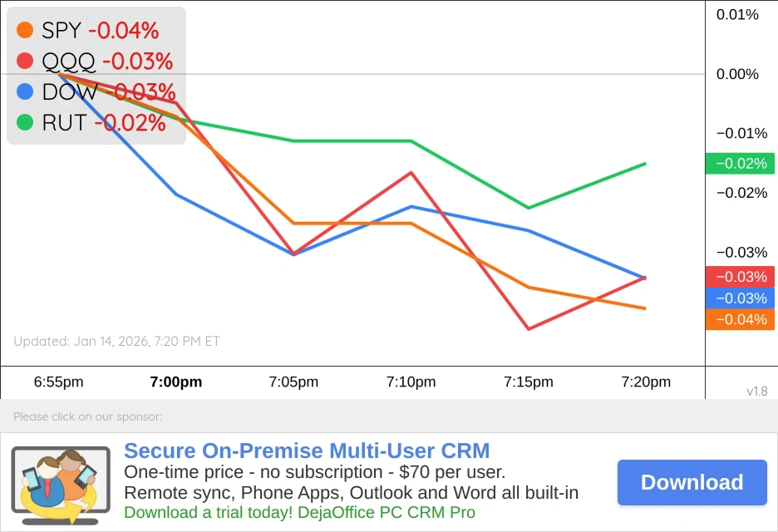Select the 7:20pm time axis label
The width and height of the screenshot is (778, 532).
(646, 382)
